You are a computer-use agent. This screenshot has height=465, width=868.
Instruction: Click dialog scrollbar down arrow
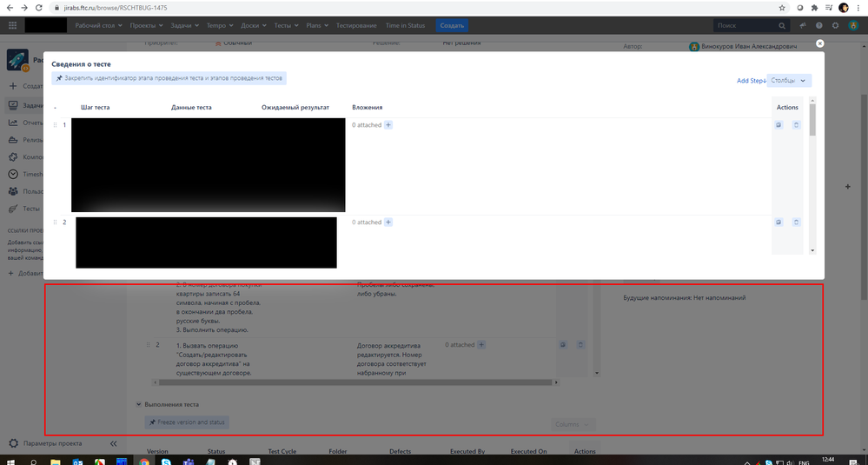(812, 251)
